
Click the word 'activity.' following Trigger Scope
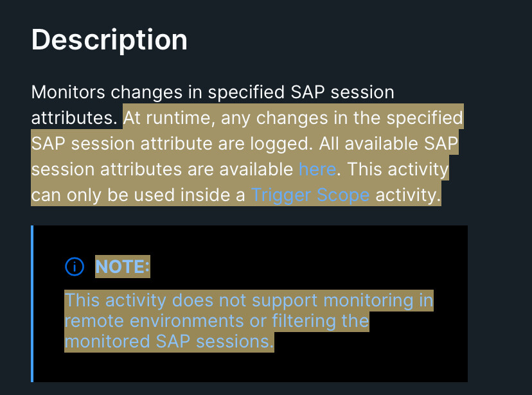pos(408,195)
